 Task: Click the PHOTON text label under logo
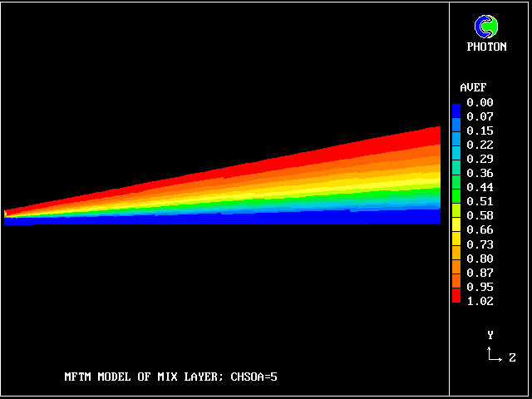pyautogui.click(x=486, y=47)
